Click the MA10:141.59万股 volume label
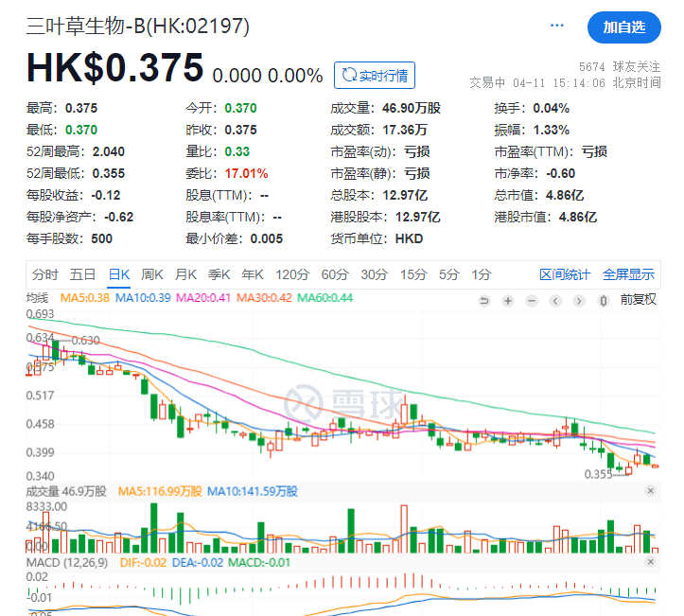 [253, 492]
